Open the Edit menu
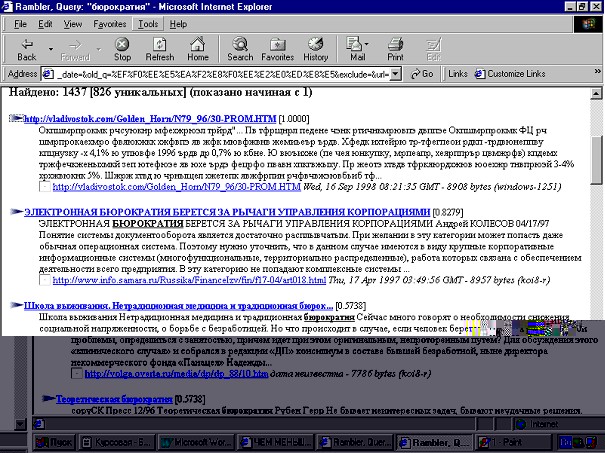This screenshot has width=605, height=453. tap(45, 24)
